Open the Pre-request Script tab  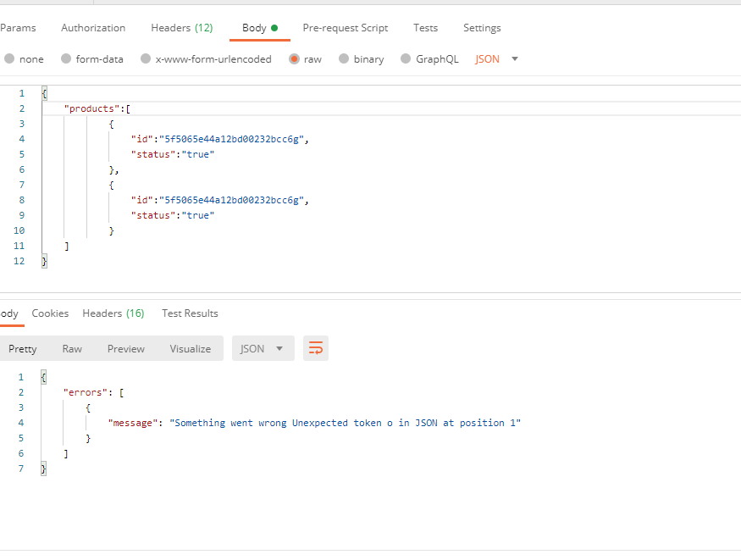point(346,28)
